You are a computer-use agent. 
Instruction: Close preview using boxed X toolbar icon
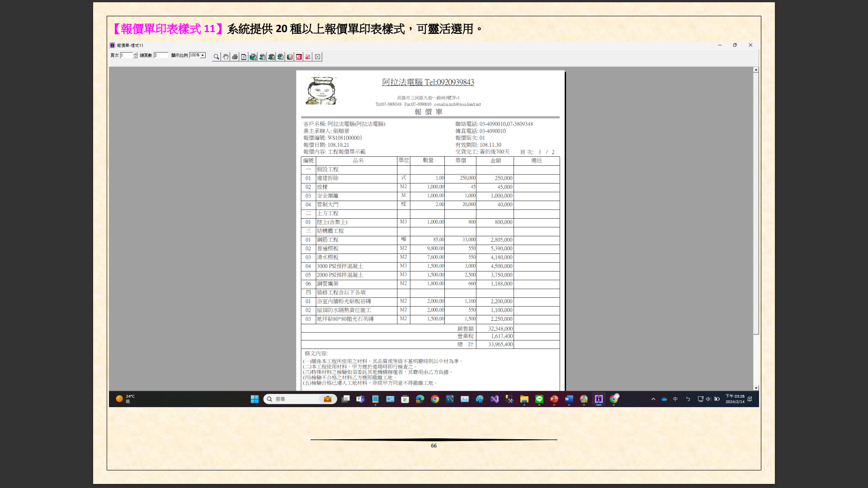coord(318,57)
